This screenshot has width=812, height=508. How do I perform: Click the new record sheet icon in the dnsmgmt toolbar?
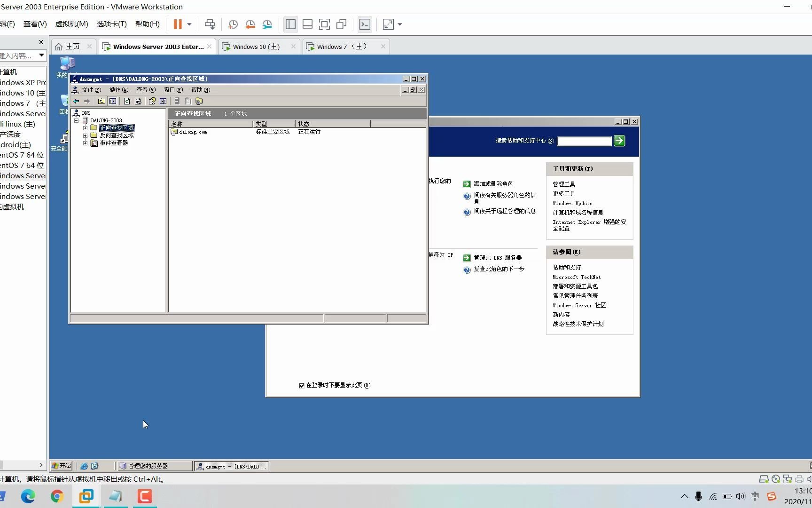pos(188,101)
